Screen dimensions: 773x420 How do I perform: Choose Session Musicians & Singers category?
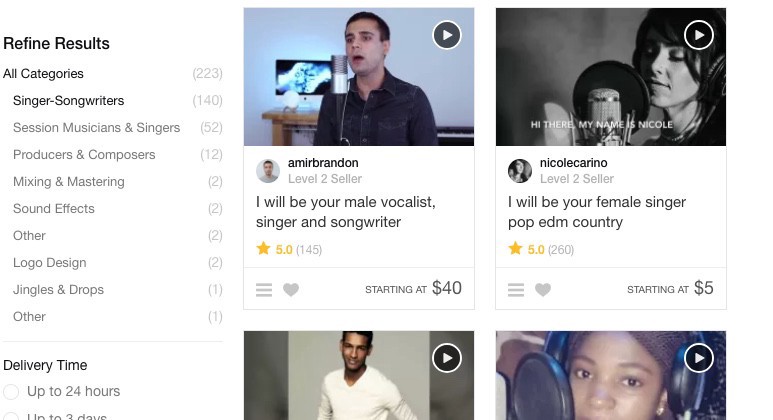pos(96,128)
